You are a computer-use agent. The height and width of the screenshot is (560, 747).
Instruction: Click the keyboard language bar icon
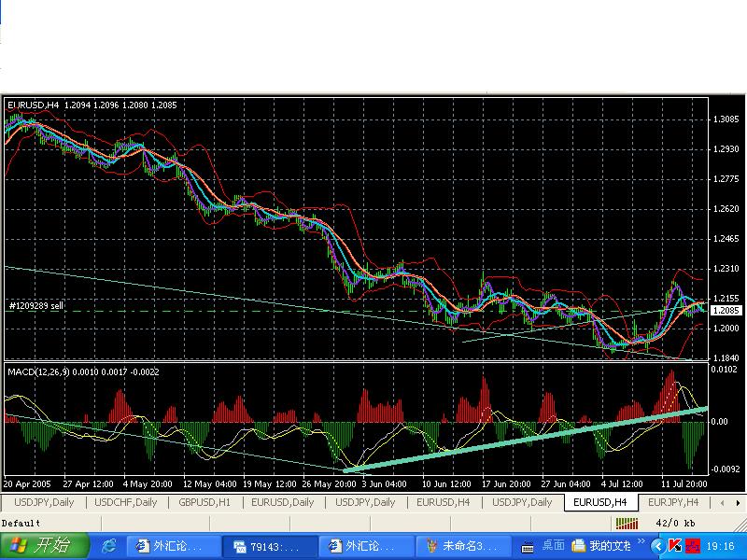pyautogui.click(x=528, y=547)
